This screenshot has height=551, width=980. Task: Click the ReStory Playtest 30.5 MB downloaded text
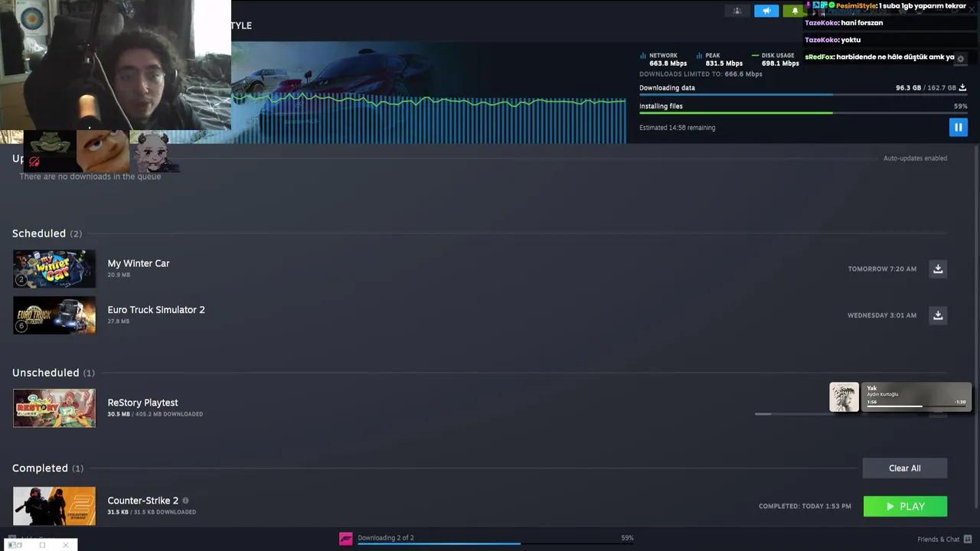155,414
